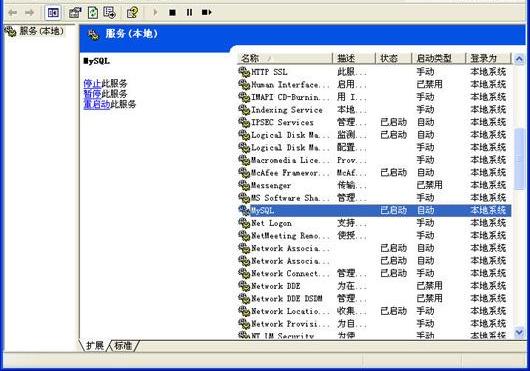
Task: Click the Start Service play icon
Action: [x=155, y=13]
